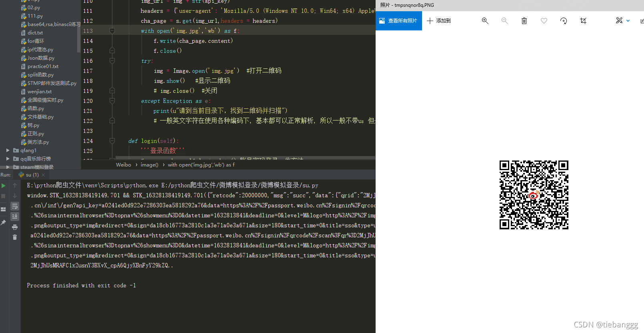Move up the stack trace in Run panel
Screen dimensions: 644x333
coord(15,185)
